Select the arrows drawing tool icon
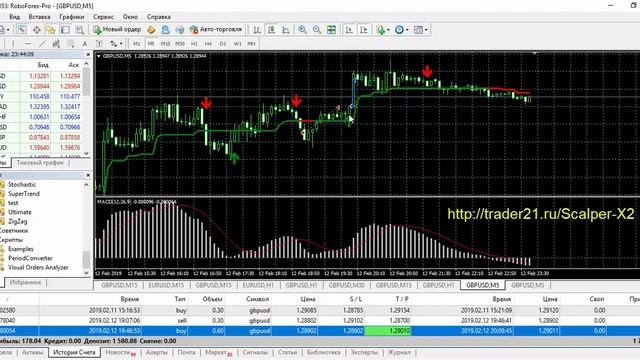 click(113, 43)
